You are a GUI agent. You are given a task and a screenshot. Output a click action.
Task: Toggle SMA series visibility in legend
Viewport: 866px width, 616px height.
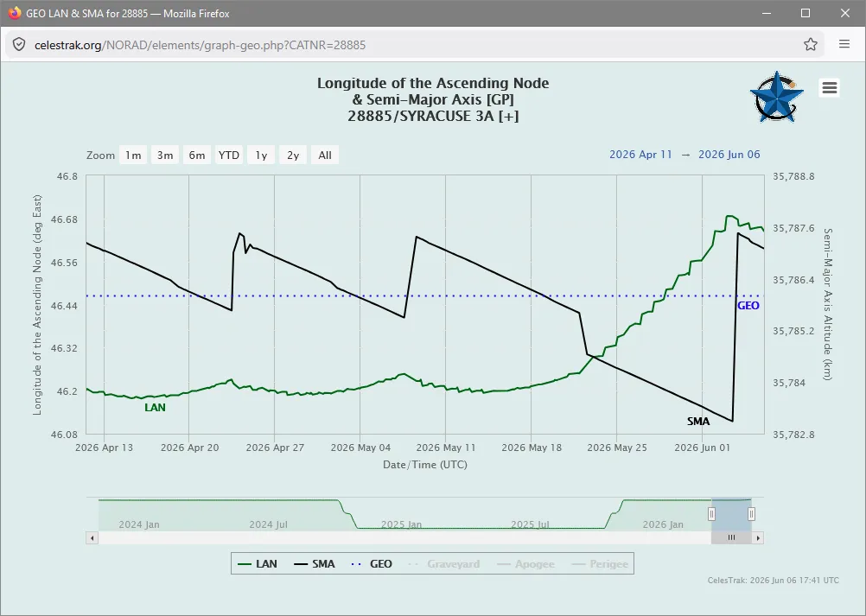315,563
